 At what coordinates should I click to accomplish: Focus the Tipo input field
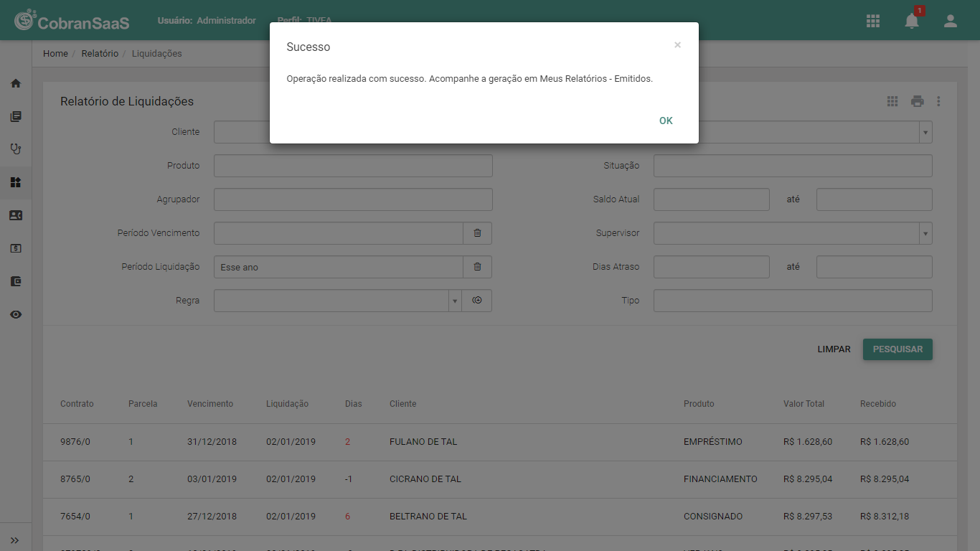(793, 301)
